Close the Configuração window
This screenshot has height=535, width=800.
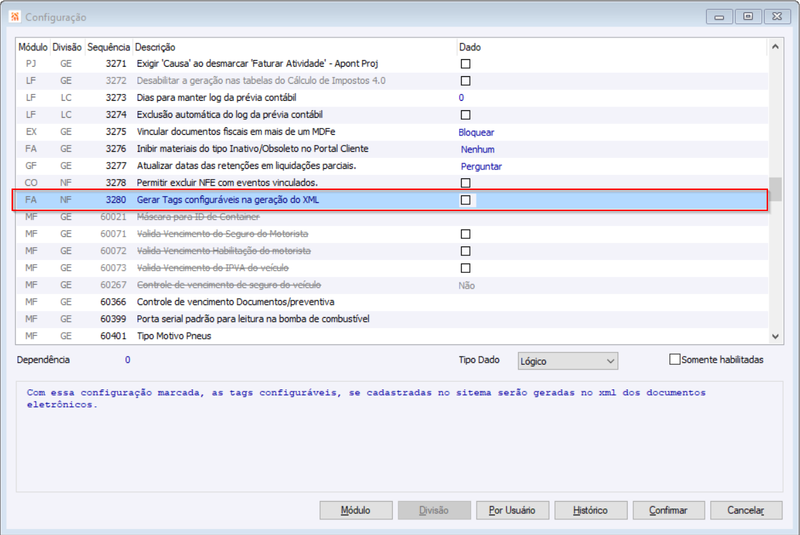(777, 17)
